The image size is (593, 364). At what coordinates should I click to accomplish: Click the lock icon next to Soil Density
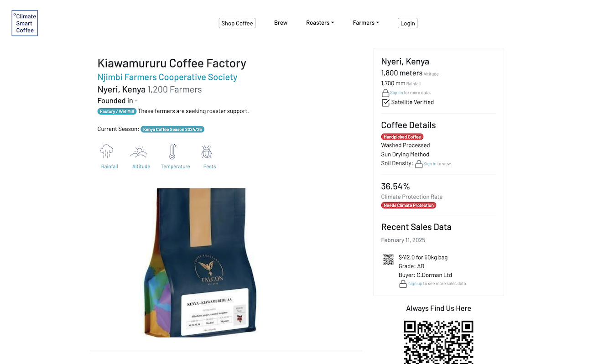pos(419,164)
